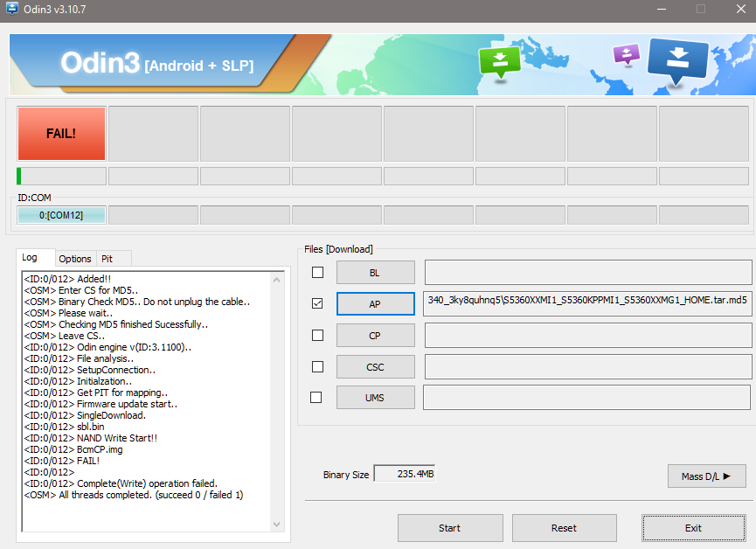This screenshot has width=756, height=549.
Task: Open Mass D/L mode
Action: click(x=707, y=476)
